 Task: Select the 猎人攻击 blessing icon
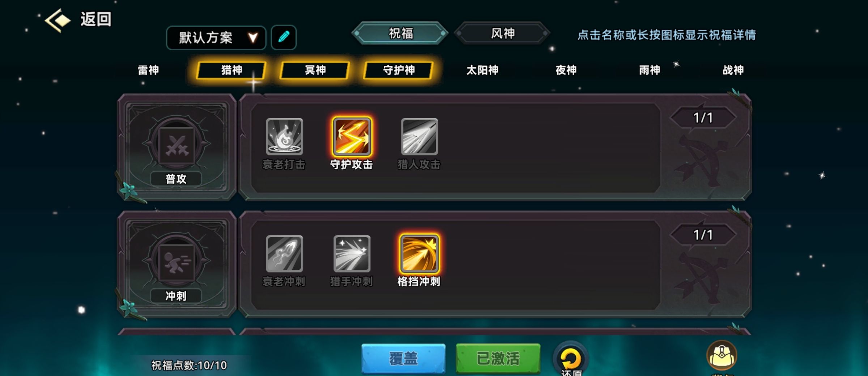pyautogui.click(x=419, y=137)
